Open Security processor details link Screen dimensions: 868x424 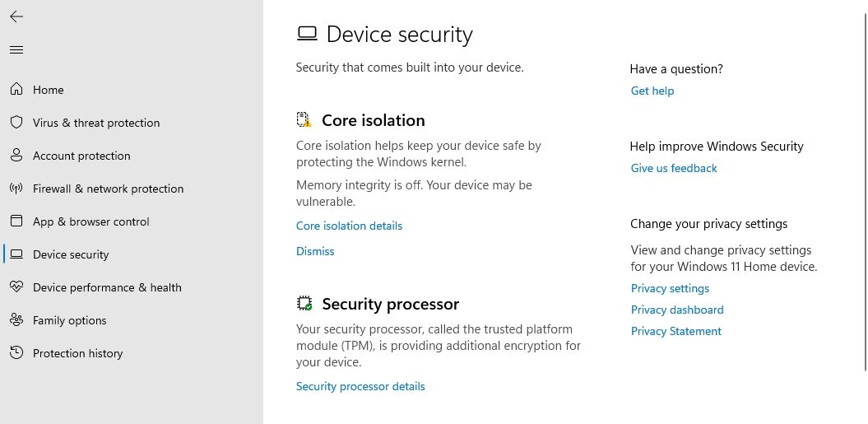pos(360,386)
